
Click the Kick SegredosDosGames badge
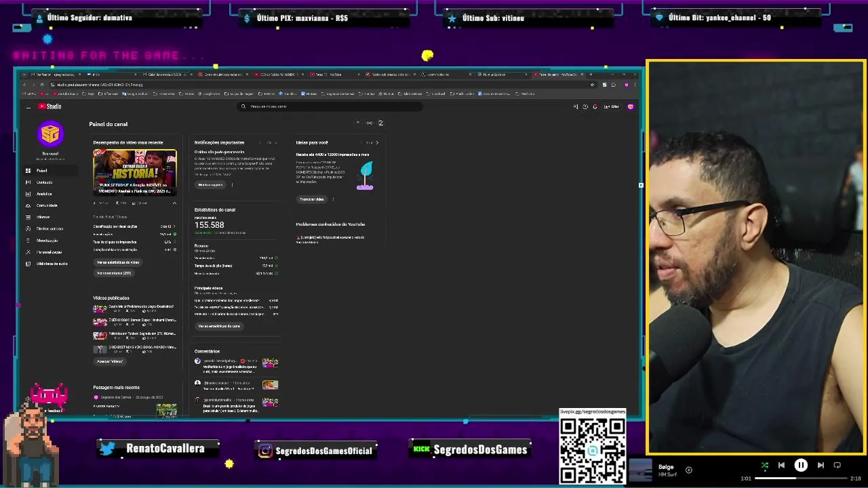471,449
